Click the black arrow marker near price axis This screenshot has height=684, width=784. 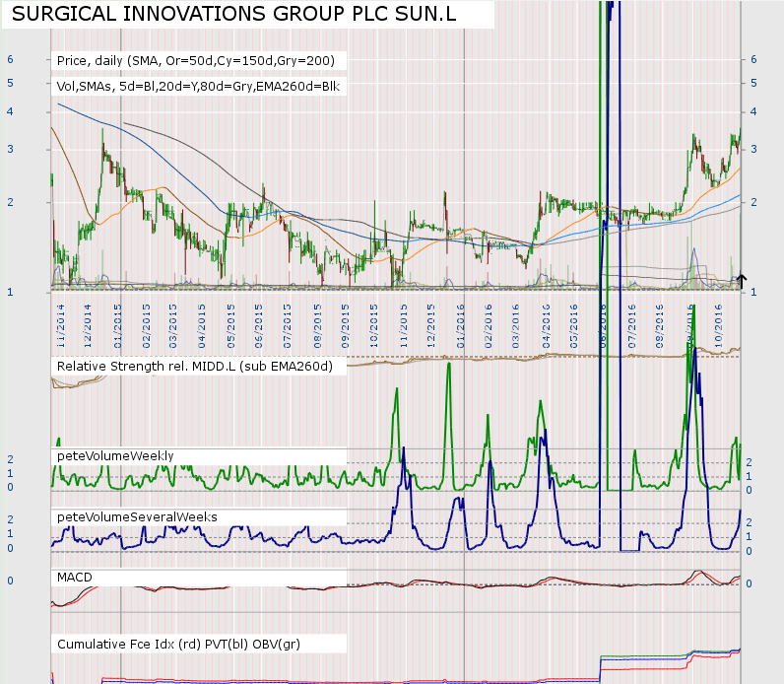point(741,281)
